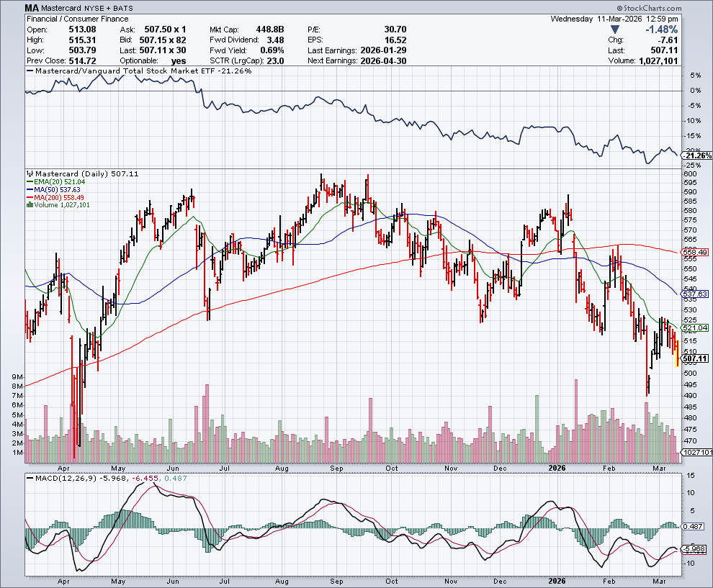Click the 507.11 last price axis tag
Screen dimensions: 713x588
(x=695, y=358)
